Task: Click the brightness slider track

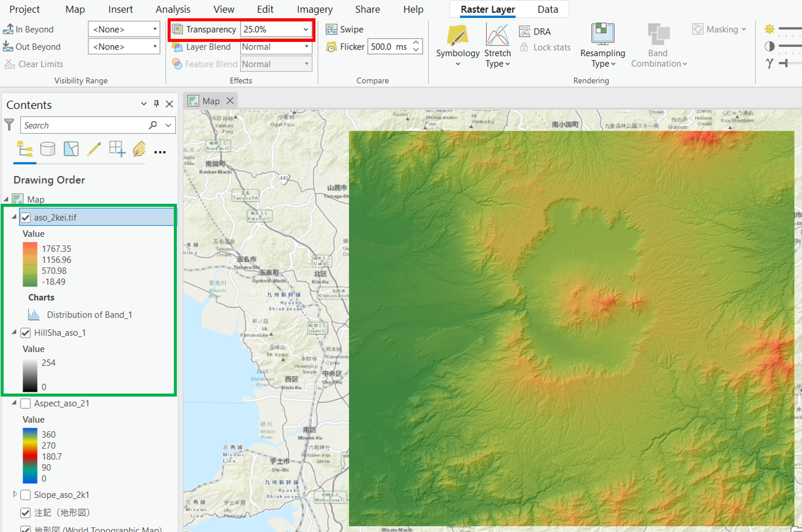Action: click(x=790, y=29)
